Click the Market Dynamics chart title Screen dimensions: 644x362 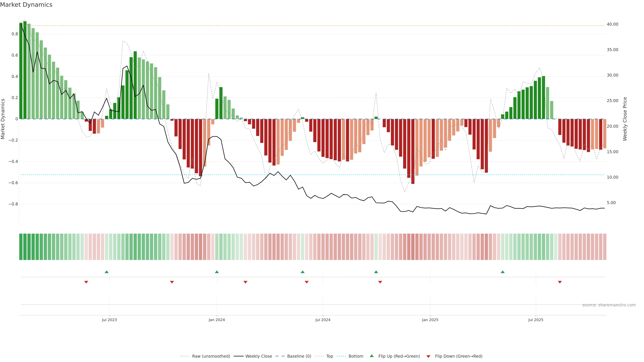coord(26,5)
